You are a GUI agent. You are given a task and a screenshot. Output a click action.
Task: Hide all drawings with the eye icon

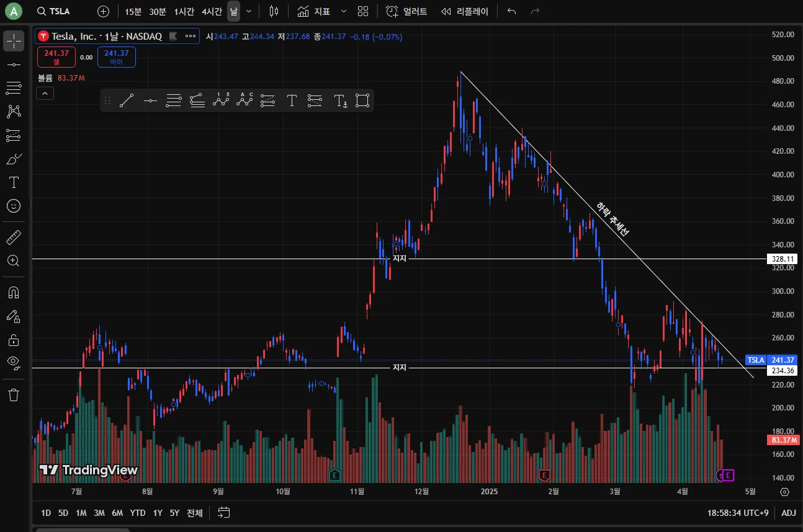pyautogui.click(x=14, y=363)
